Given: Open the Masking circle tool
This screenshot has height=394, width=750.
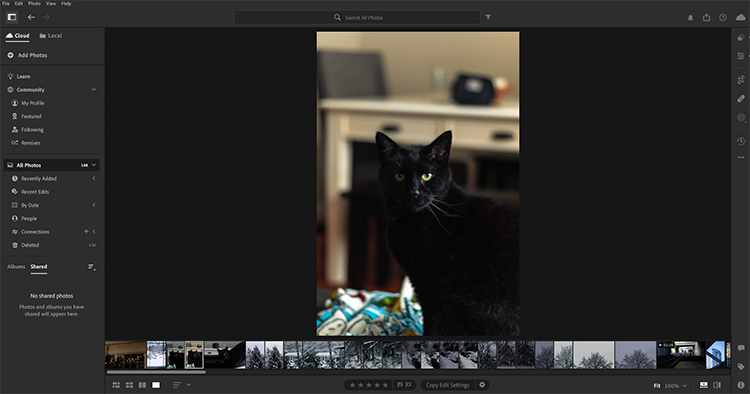Looking at the screenshot, I should 741,117.
